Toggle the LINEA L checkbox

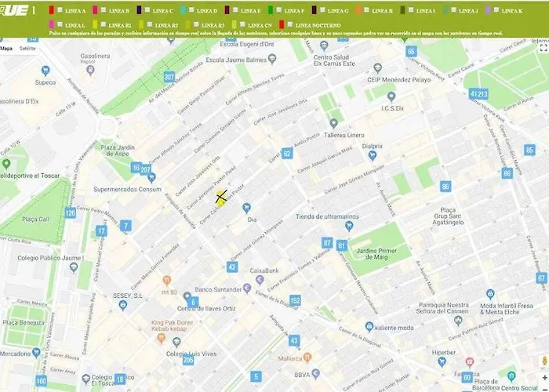(x=60, y=24)
